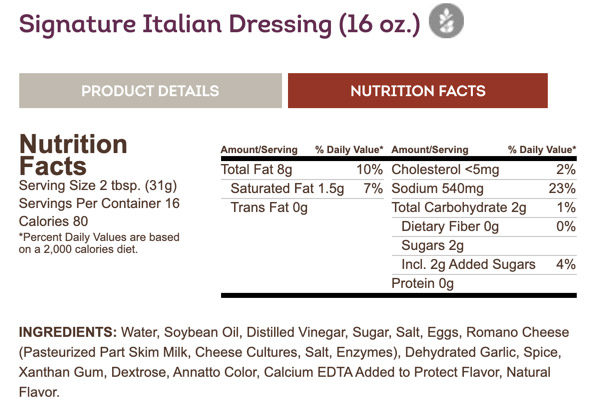Click the Romano Cheese ingredient text
Screen dimensions: 596x415
tap(518, 332)
